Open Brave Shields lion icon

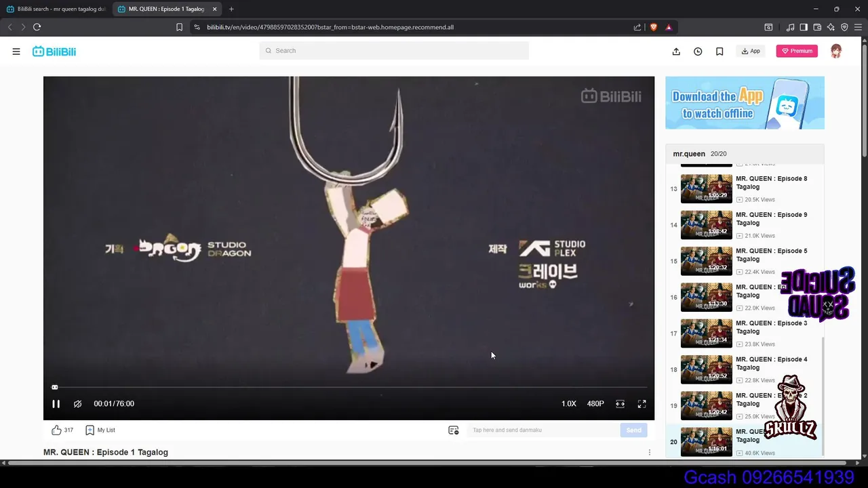point(654,27)
